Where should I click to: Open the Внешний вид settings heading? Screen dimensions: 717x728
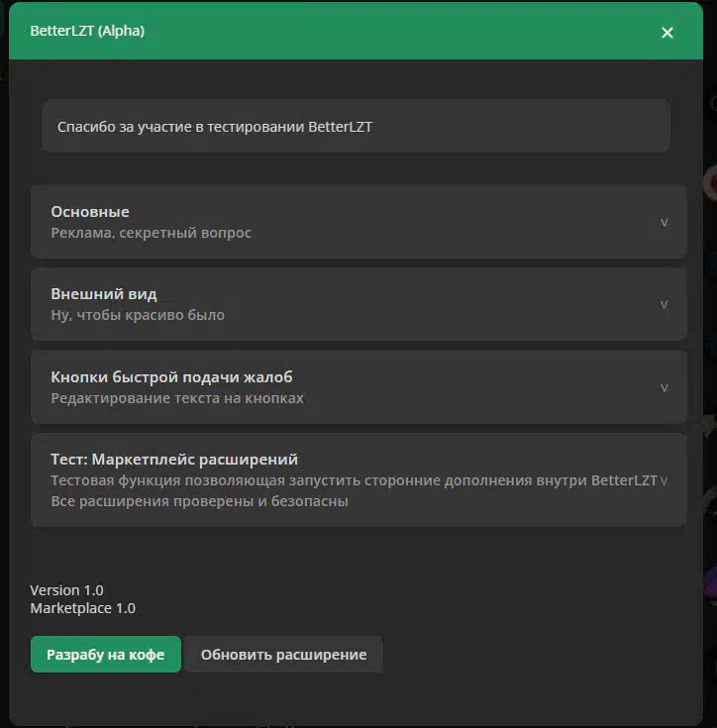pos(104,294)
